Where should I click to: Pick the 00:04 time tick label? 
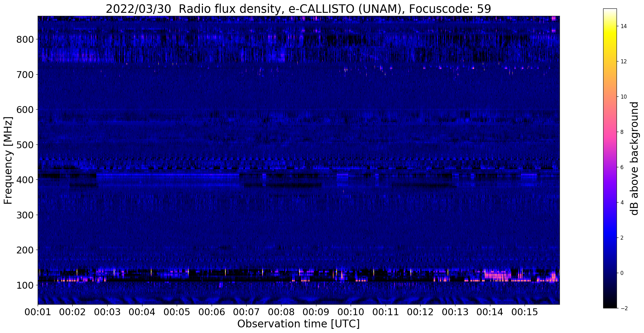coord(142,312)
